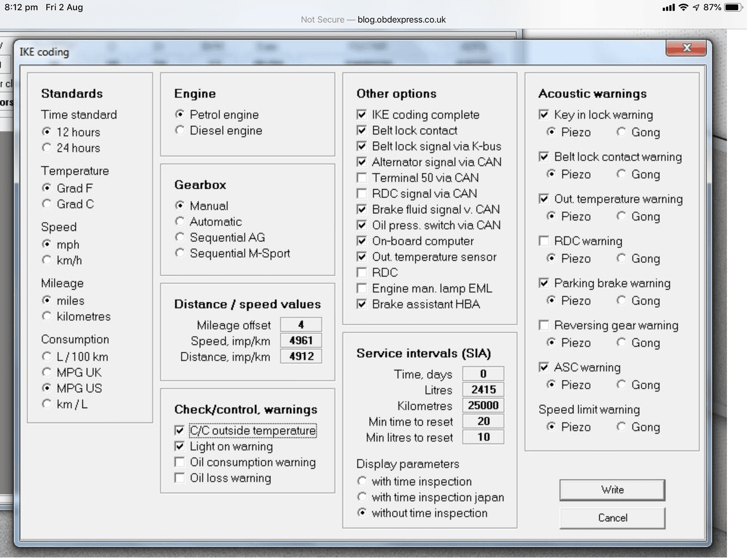The width and height of the screenshot is (747, 560).
Task: Choose Grad F temperature unit
Action: click(x=47, y=188)
